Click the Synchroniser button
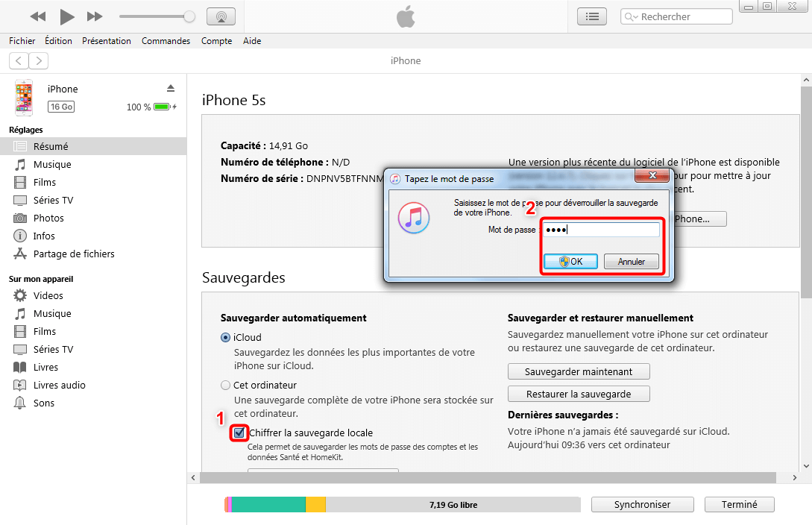 tap(642, 504)
